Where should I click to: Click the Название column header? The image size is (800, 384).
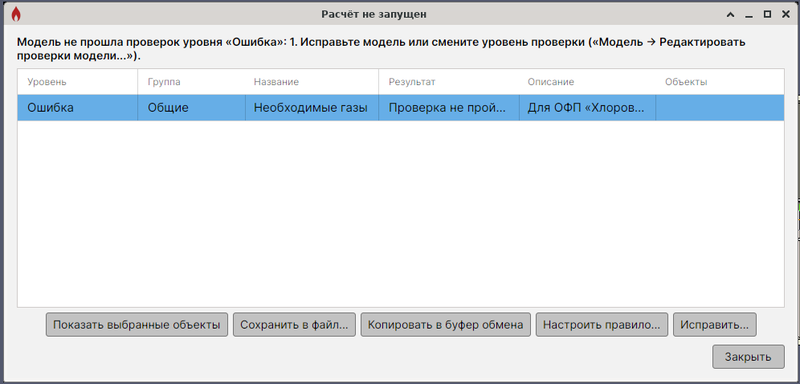click(x=312, y=82)
